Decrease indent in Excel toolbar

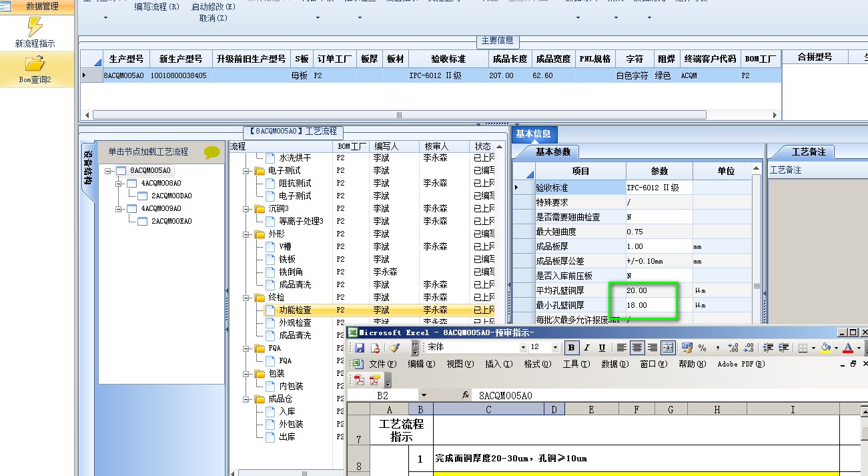(x=768, y=348)
